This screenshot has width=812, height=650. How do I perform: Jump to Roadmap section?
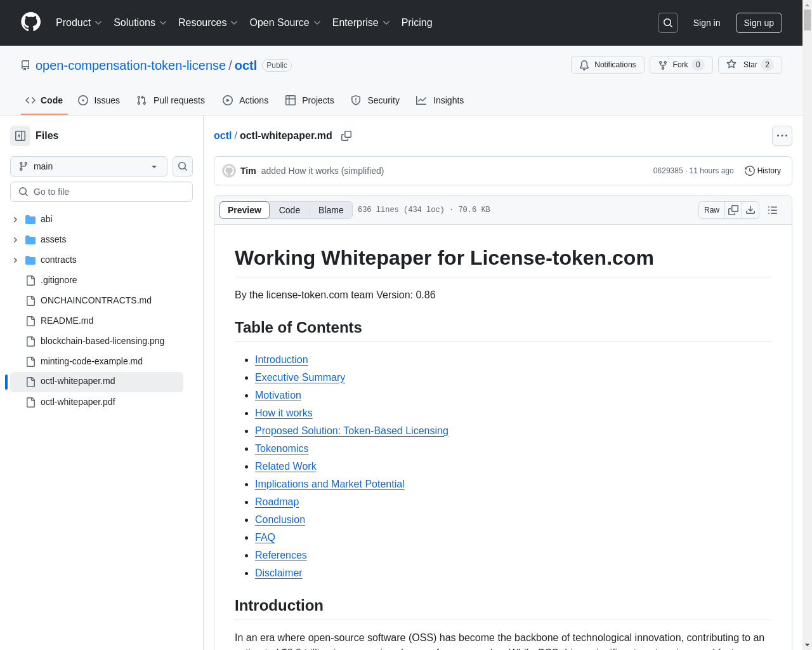pyautogui.click(x=277, y=501)
